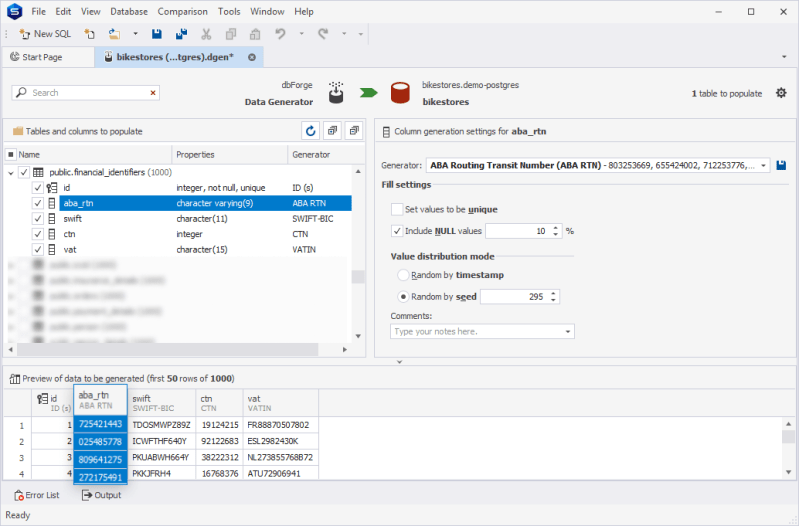Open the Edit menu
The image size is (799, 526).
(x=63, y=11)
